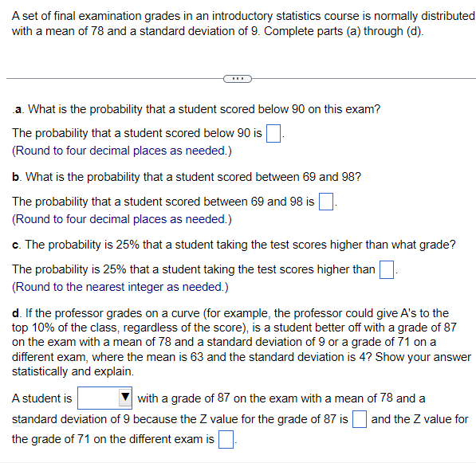Select the answer box for the 25% grade
The width and height of the screenshot is (476, 463).
point(387,269)
